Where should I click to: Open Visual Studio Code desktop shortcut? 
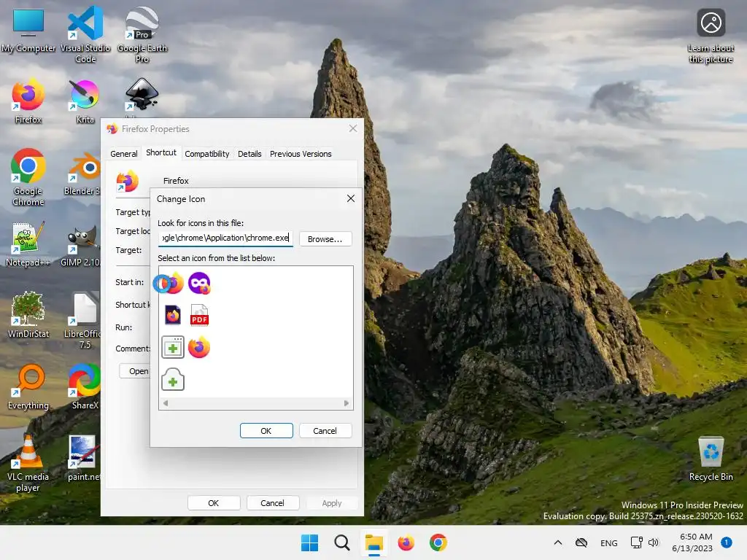pos(85,34)
